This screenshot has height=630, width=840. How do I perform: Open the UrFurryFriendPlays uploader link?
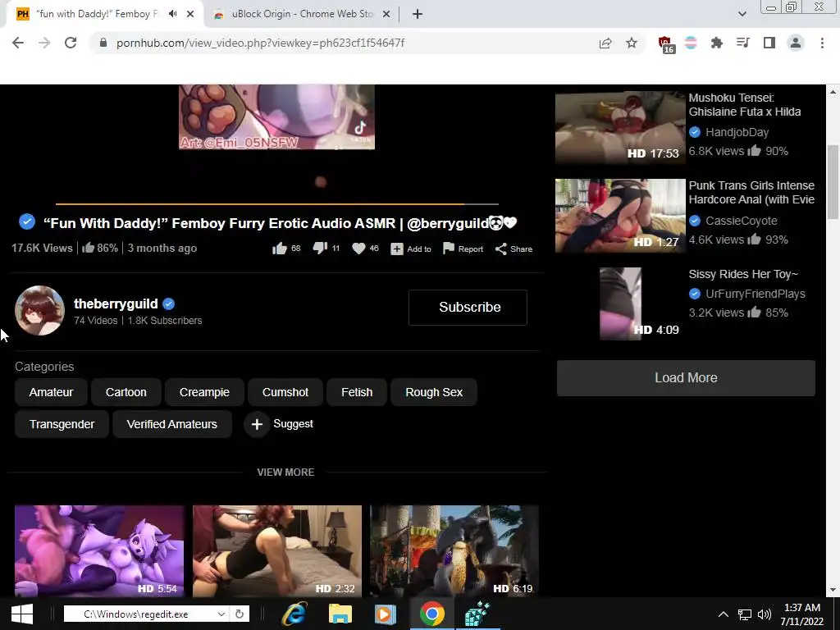(755, 294)
